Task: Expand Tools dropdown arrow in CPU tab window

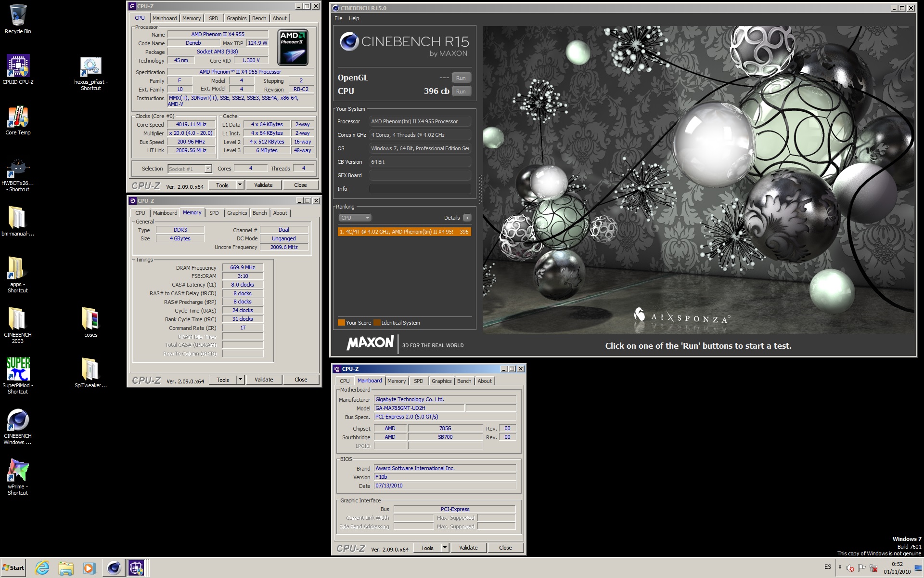Action: (240, 185)
